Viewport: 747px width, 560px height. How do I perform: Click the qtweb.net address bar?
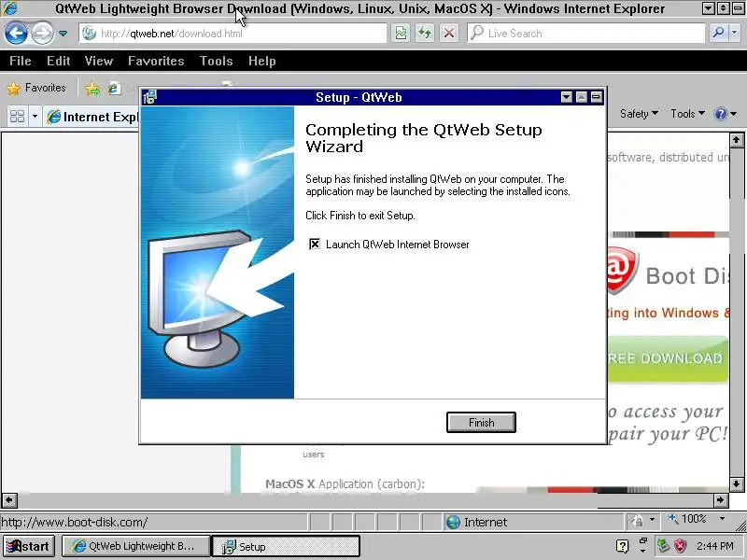pos(233,34)
